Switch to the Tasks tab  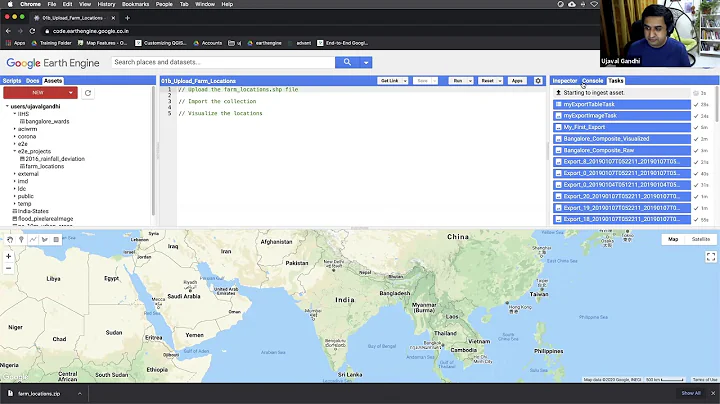[616, 81]
